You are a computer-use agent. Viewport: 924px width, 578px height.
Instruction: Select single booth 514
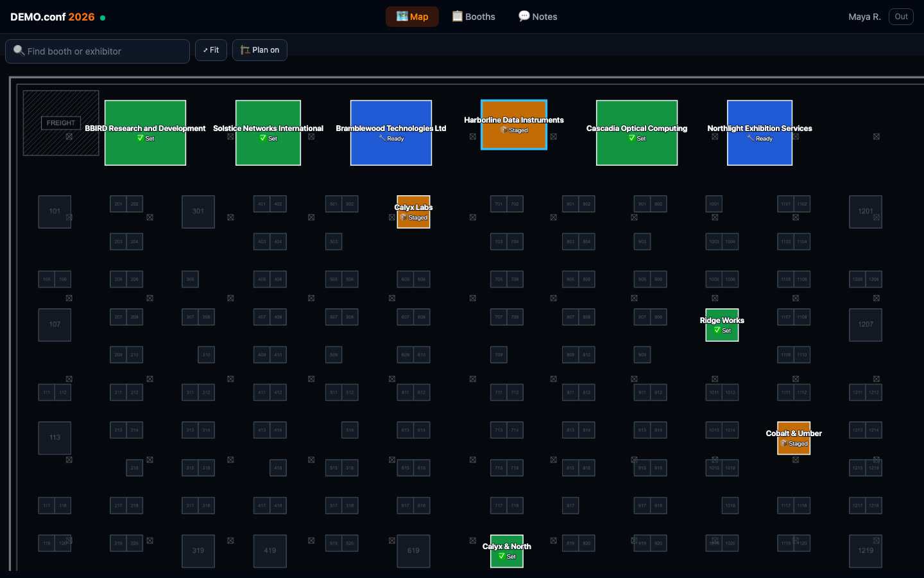pyautogui.click(x=350, y=430)
